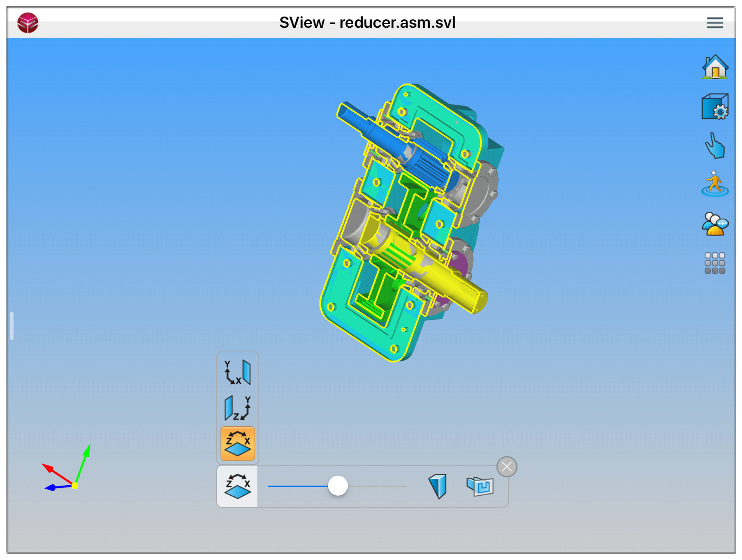
Task: Click the ZX plane button beside the slider
Action: coord(238,486)
